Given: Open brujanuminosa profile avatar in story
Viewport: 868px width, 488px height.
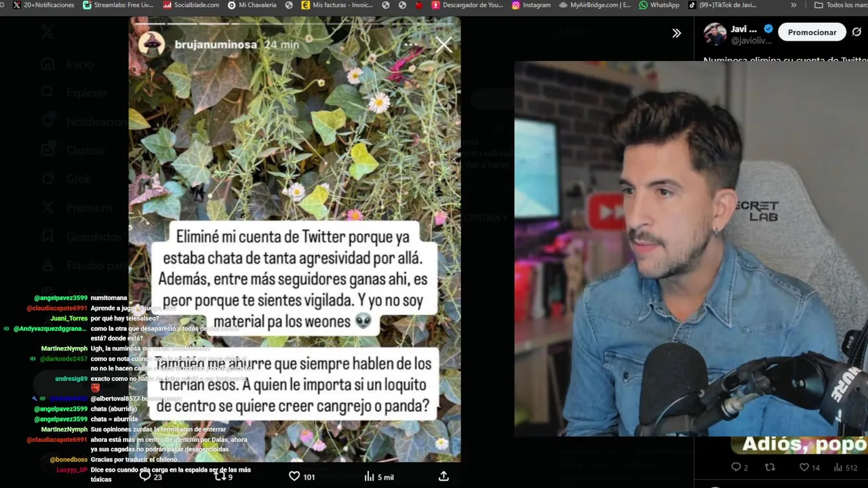Looking at the screenshot, I should point(152,44).
